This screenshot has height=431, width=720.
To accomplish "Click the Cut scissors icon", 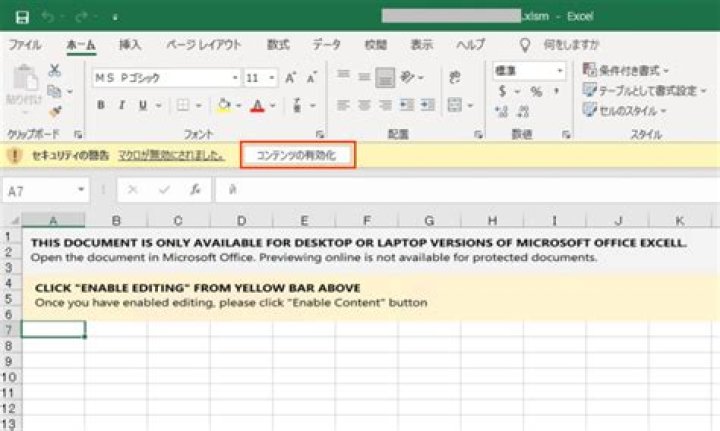I will coord(55,70).
